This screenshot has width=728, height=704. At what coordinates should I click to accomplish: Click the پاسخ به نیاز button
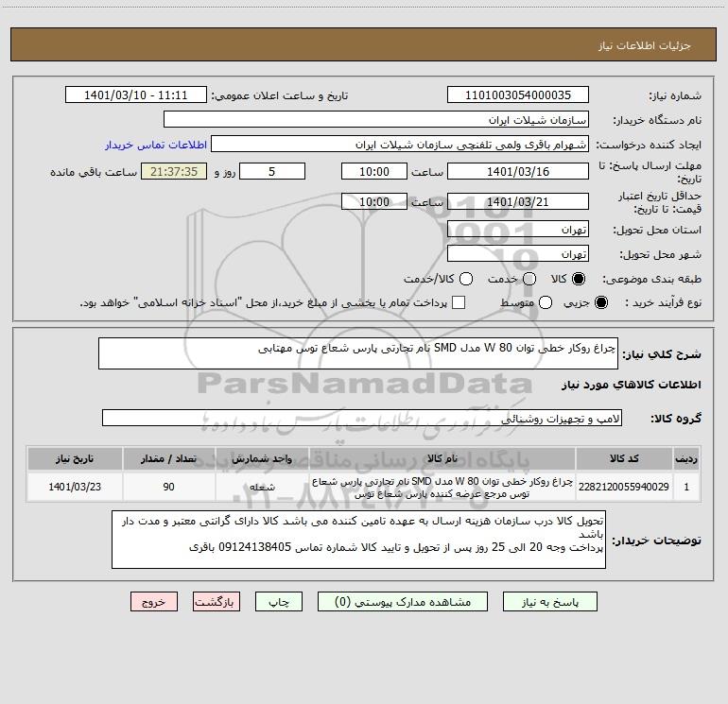click(x=549, y=602)
